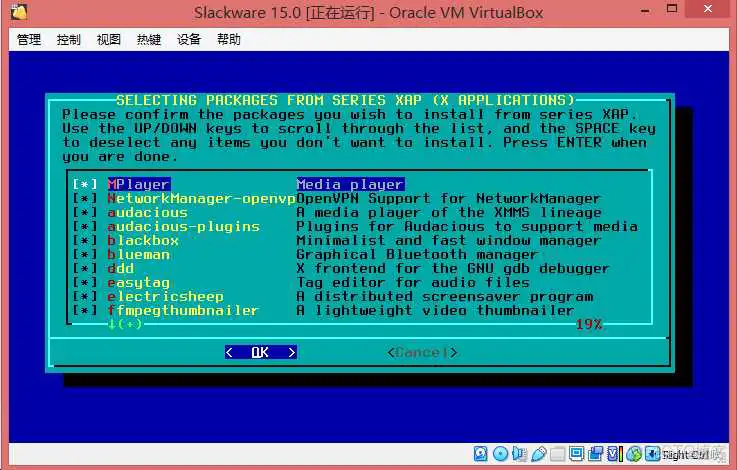This screenshot has width=737, height=470.
Task: Open the 帮助 menu
Action: click(229, 39)
